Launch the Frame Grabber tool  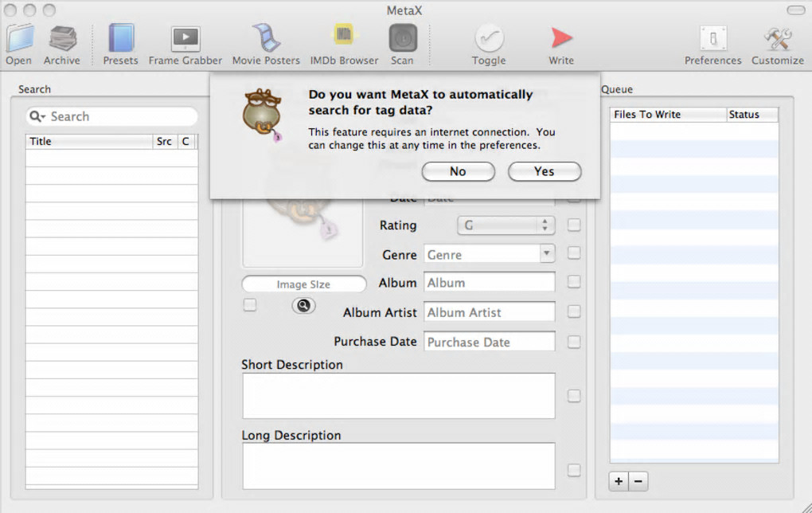(x=185, y=39)
